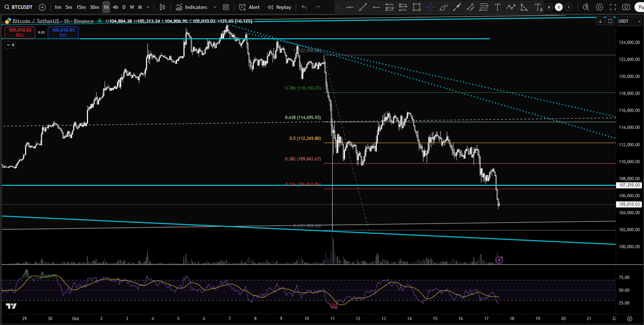The image size is (644, 325).
Task: Select the second Fibonacci extension tool
Action: point(403,7)
